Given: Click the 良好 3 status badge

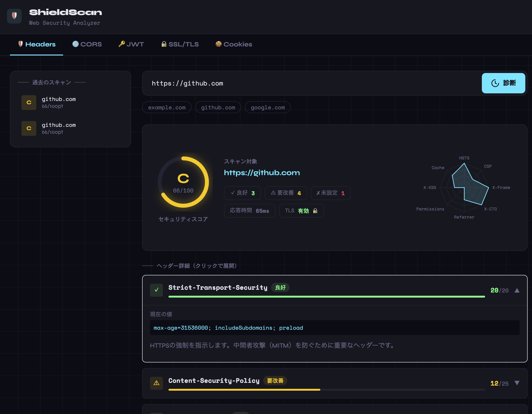Looking at the screenshot, I should click(x=242, y=193).
